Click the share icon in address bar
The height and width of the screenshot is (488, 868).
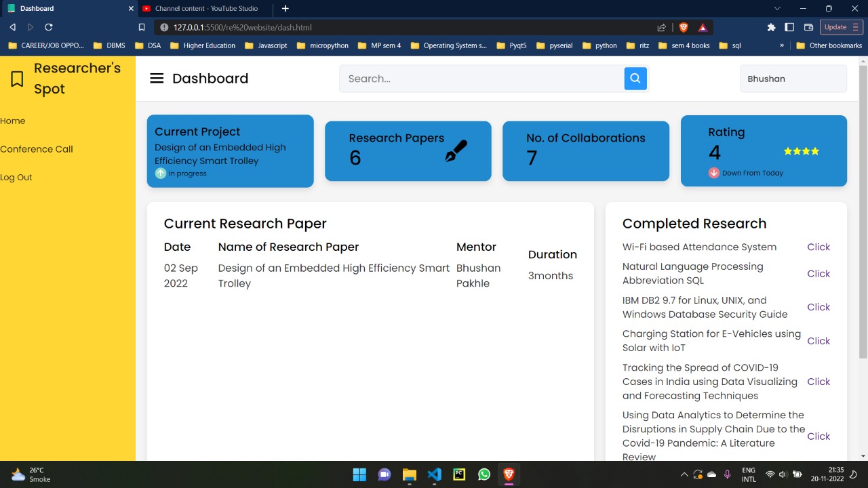click(x=662, y=27)
